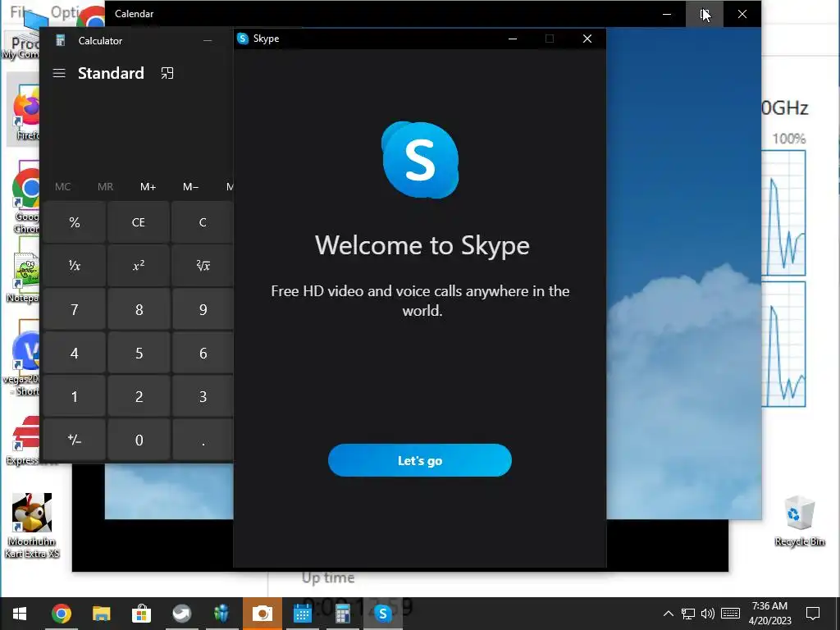This screenshot has height=630, width=840.
Task: Click the reciprocal 1/x key in Calculator
Action: pyautogui.click(x=75, y=266)
